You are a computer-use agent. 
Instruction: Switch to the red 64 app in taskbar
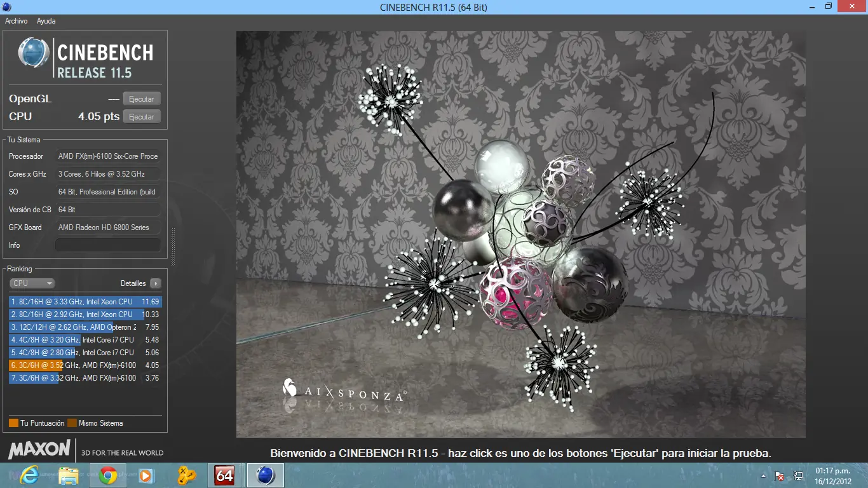coord(225,475)
